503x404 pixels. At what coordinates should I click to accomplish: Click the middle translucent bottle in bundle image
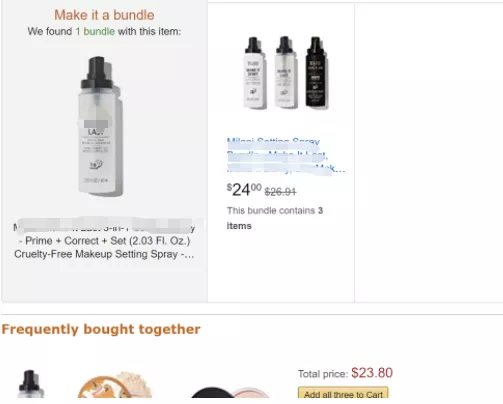[x=286, y=73]
